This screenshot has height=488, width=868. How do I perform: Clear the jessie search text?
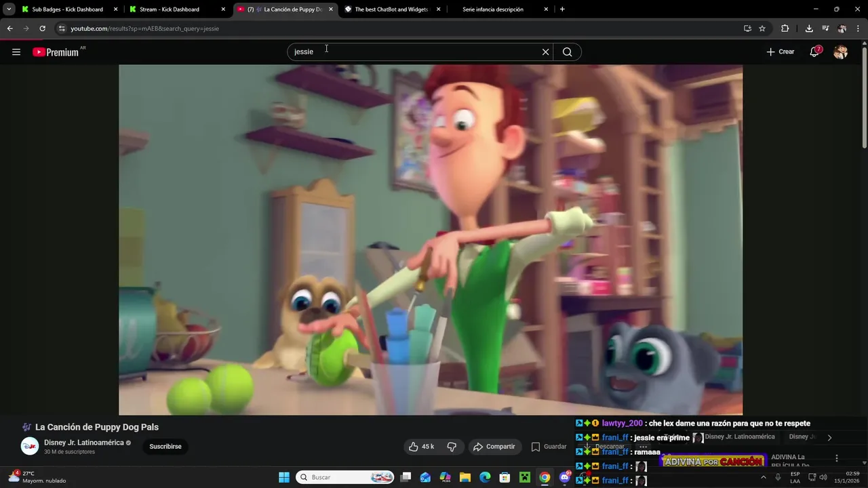click(x=545, y=52)
